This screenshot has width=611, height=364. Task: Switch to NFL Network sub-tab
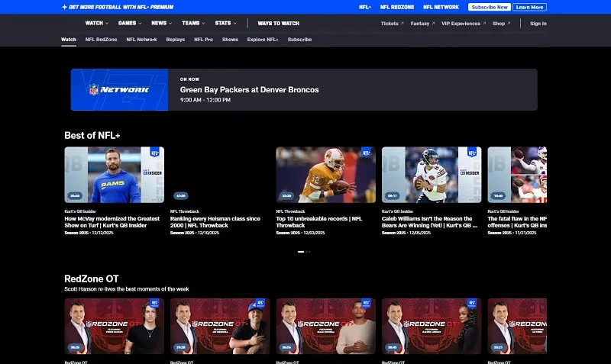[x=141, y=40]
